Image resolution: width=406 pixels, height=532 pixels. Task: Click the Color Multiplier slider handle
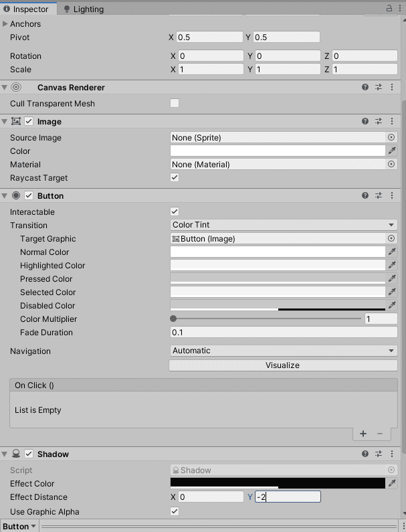tap(174, 319)
